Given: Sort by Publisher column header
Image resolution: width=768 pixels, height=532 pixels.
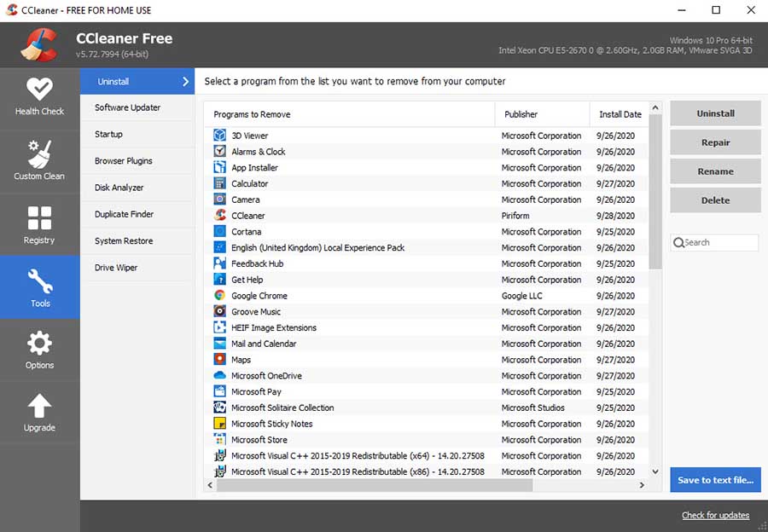Looking at the screenshot, I should tap(542, 114).
